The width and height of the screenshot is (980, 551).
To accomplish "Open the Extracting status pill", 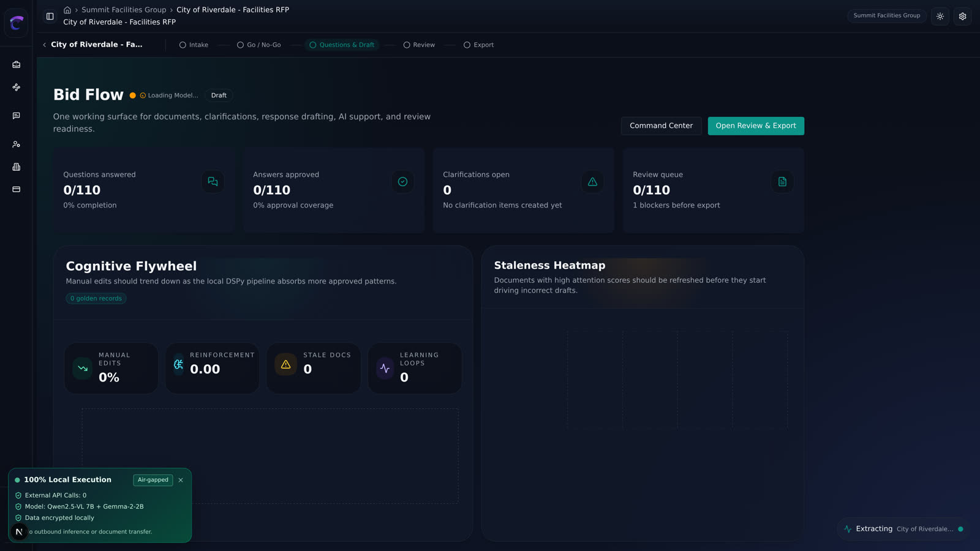I will click(903, 529).
